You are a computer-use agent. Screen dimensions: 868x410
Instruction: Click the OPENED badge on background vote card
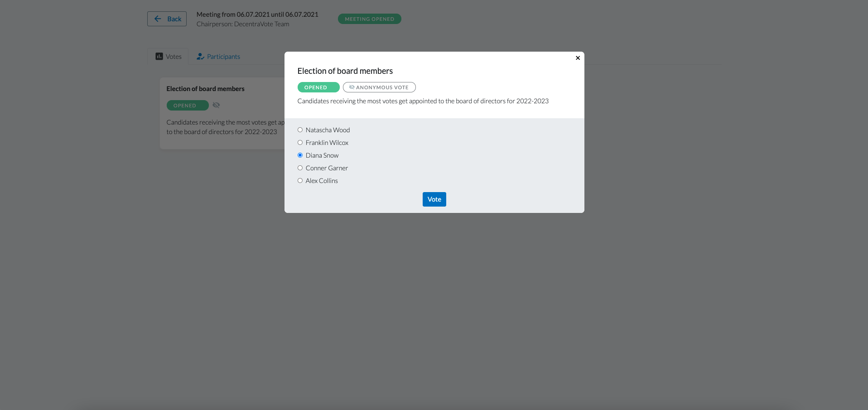tap(188, 106)
